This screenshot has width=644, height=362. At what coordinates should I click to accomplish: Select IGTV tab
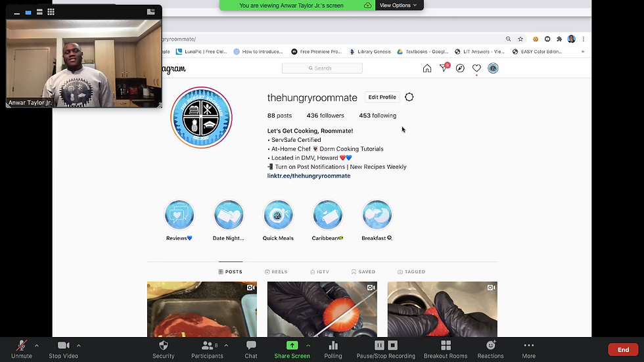coord(319,272)
